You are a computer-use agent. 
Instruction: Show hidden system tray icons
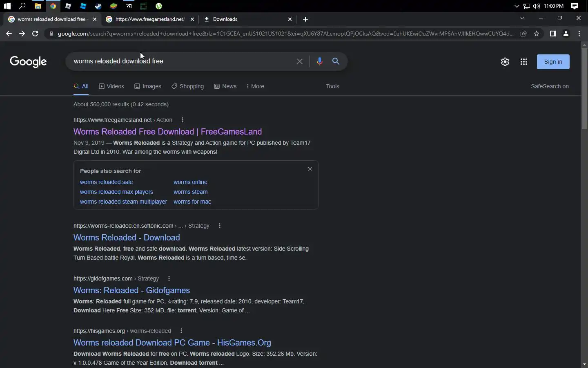[x=517, y=6]
